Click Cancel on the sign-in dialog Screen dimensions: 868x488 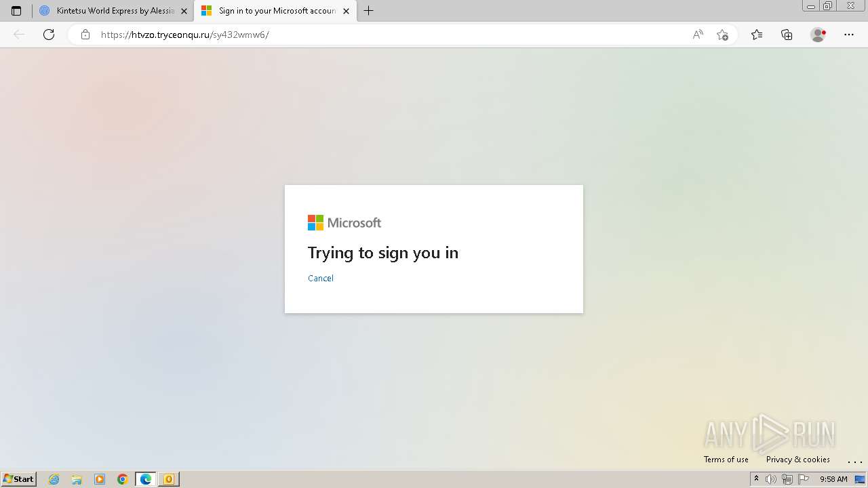[x=321, y=278]
